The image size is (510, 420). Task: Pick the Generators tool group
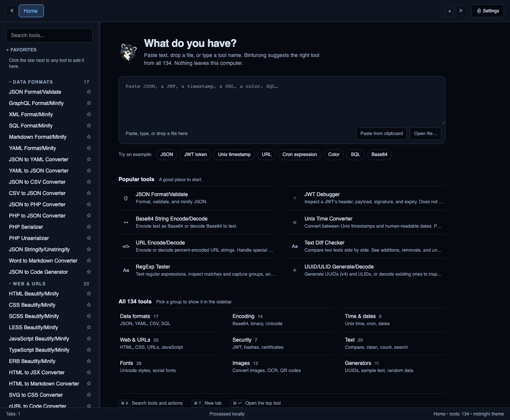click(x=394, y=367)
